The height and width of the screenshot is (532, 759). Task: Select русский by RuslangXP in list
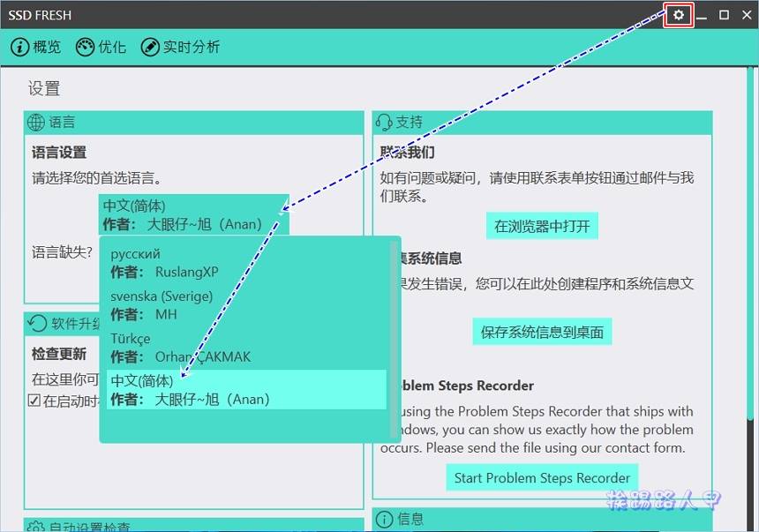(246, 263)
